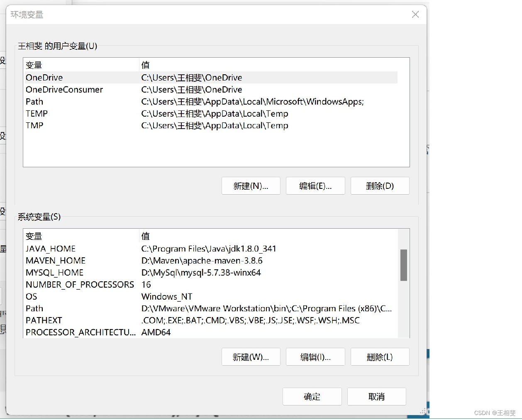Click 编辑(E) to edit a user variable

315,186
